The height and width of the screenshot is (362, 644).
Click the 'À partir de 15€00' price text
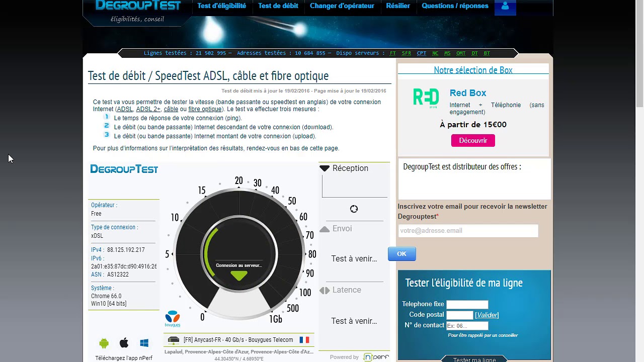[473, 125]
